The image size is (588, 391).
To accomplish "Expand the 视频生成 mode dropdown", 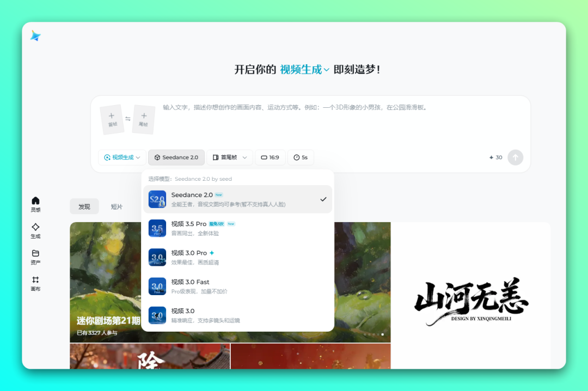I will (x=122, y=157).
